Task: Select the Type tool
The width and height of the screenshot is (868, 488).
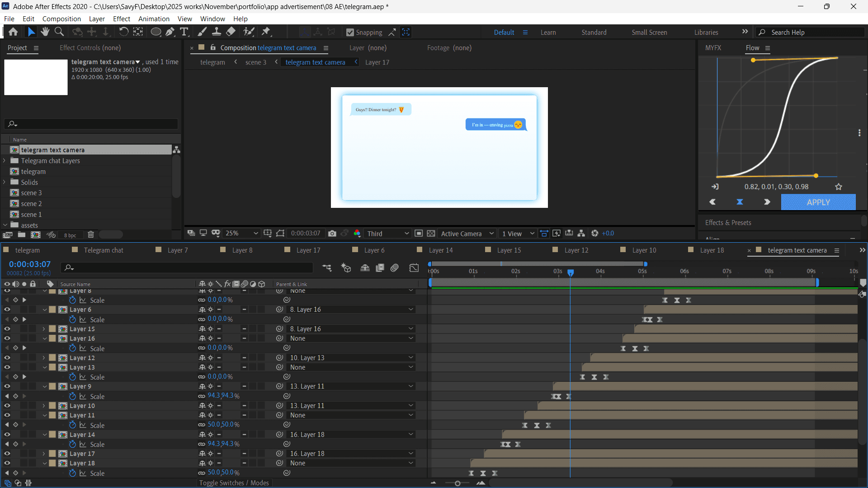Action: pos(184,32)
